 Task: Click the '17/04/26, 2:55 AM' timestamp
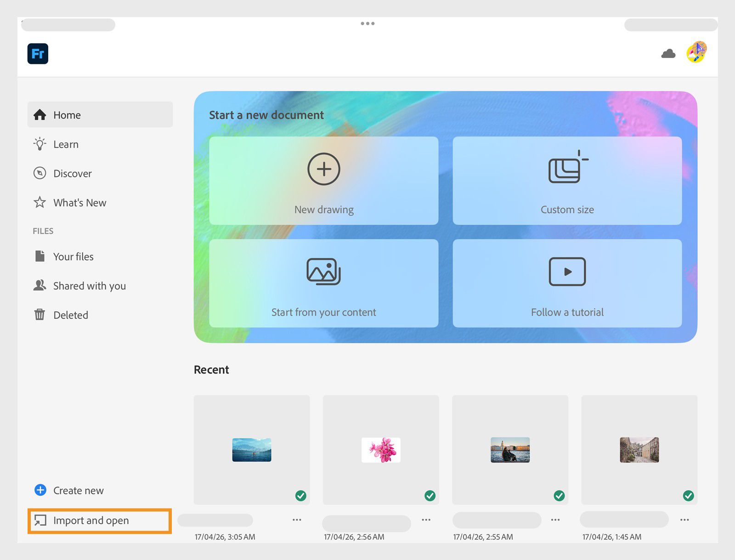(483, 537)
